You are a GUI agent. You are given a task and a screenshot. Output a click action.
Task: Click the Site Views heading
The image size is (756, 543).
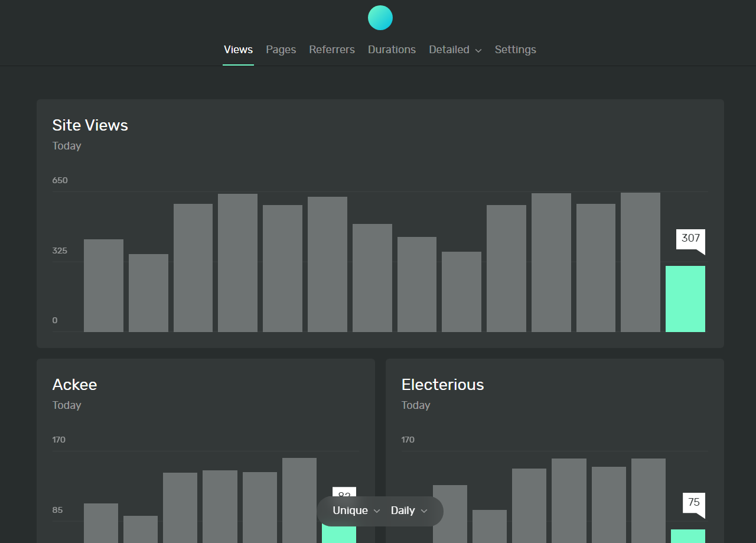(x=90, y=125)
